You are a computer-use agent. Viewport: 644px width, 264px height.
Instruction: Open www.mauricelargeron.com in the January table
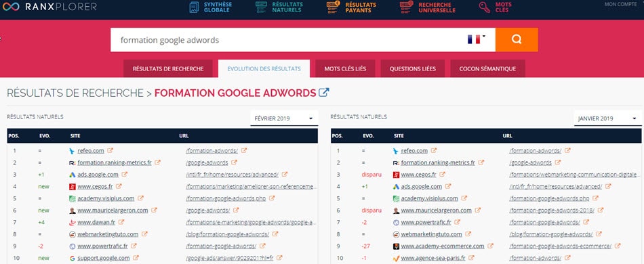(437, 211)
